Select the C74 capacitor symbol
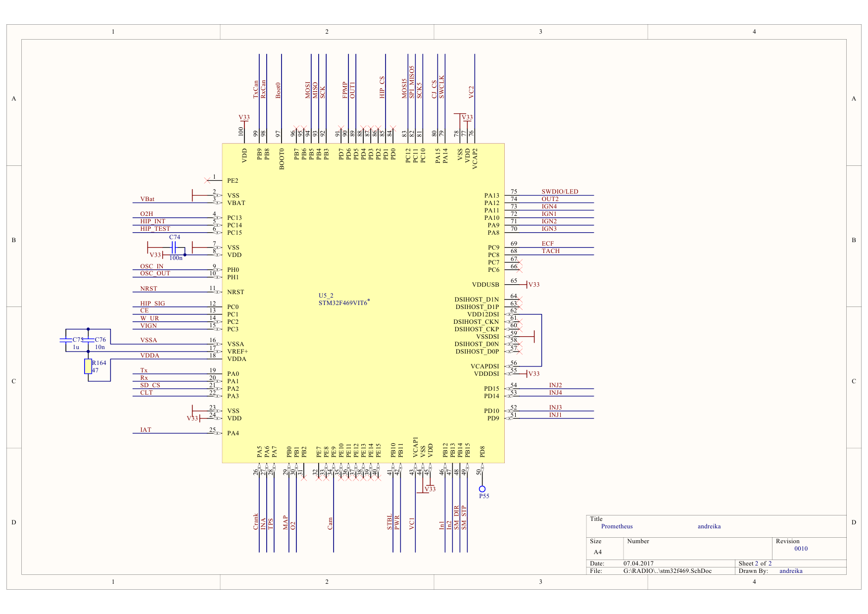 (x=174, y=248)
